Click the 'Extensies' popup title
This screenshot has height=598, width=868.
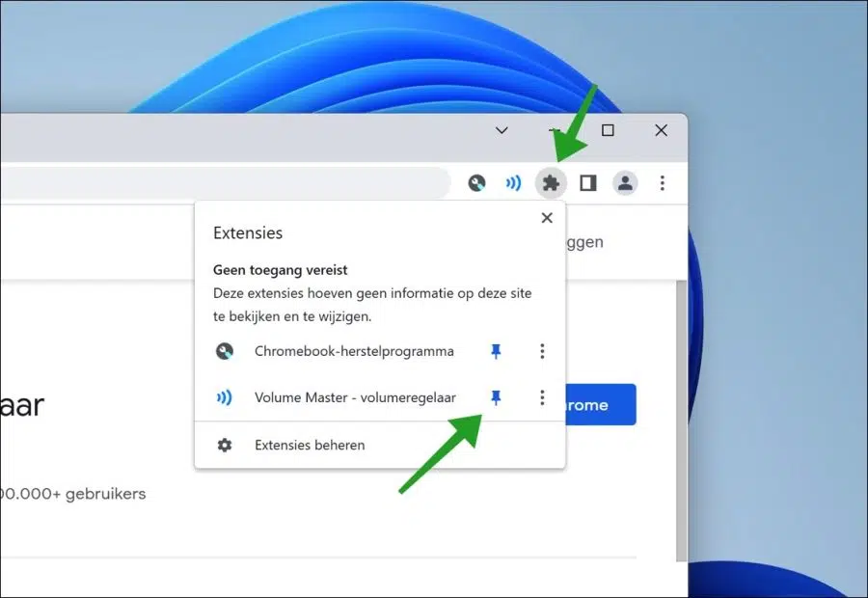248,233
